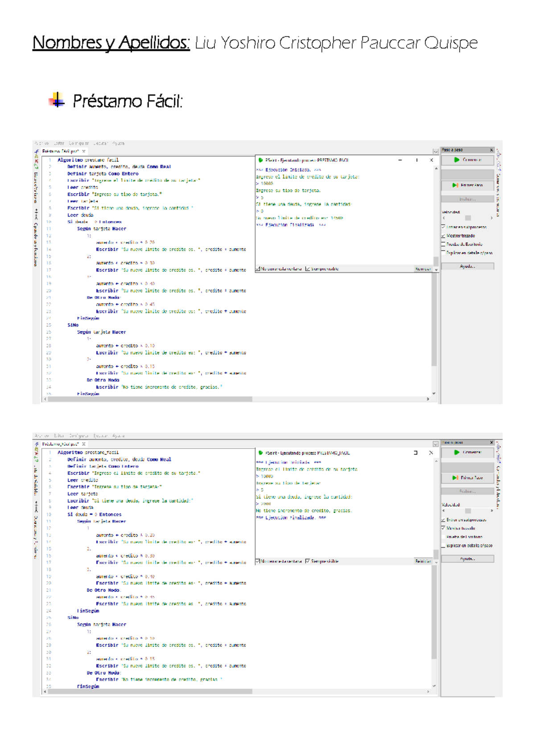Enable 'Prueba de Escritorio' in first screenshot
This screenshot has height=756, width=535.
coord(443,244)
